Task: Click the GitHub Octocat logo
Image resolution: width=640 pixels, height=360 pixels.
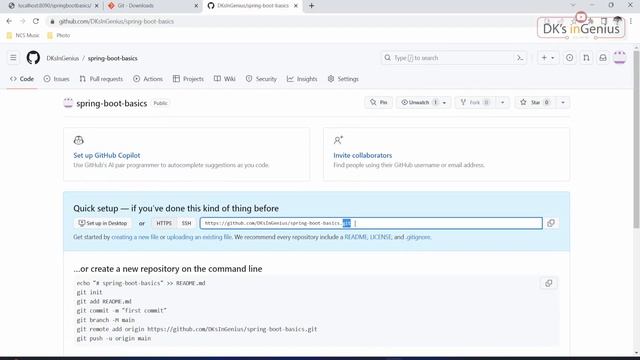Action: coord(33,58)
